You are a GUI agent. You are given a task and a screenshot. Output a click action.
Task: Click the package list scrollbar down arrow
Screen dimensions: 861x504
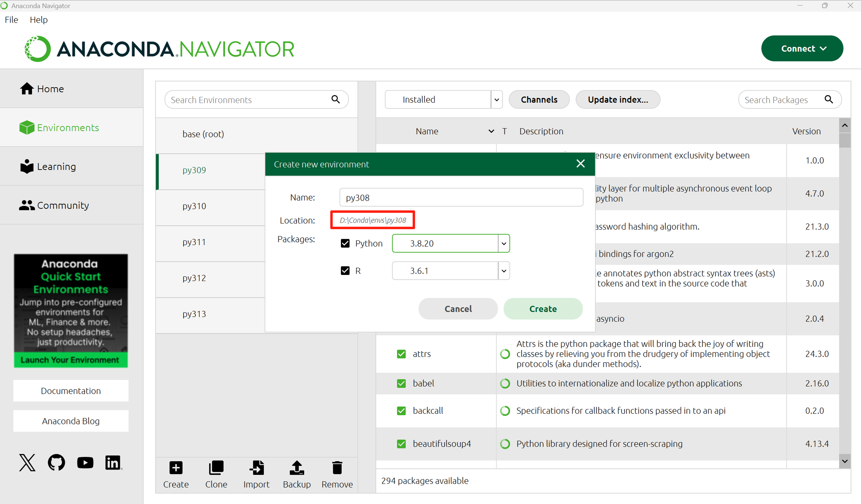coord(844,461)
